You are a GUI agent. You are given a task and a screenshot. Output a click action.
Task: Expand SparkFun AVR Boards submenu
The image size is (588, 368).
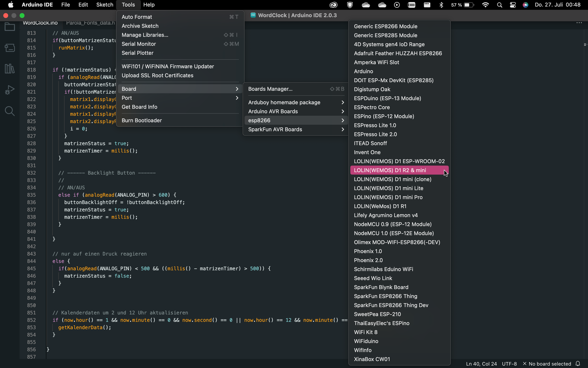296,129
